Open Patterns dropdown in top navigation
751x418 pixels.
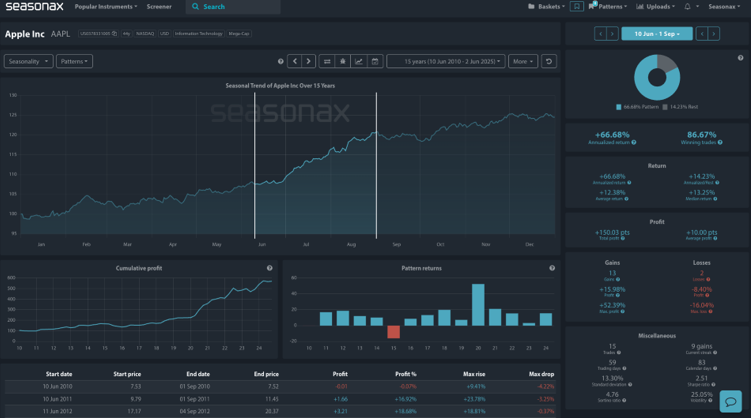[x=608, y=7]
